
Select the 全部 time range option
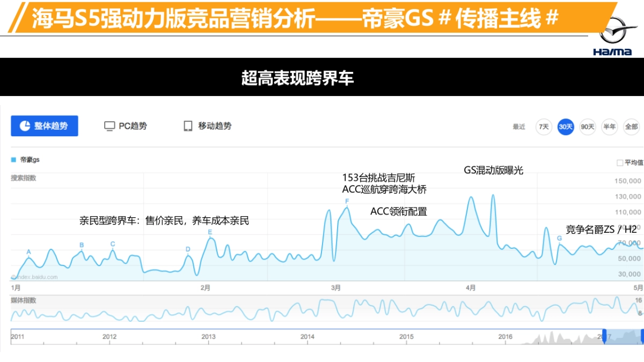coord(632,127)
